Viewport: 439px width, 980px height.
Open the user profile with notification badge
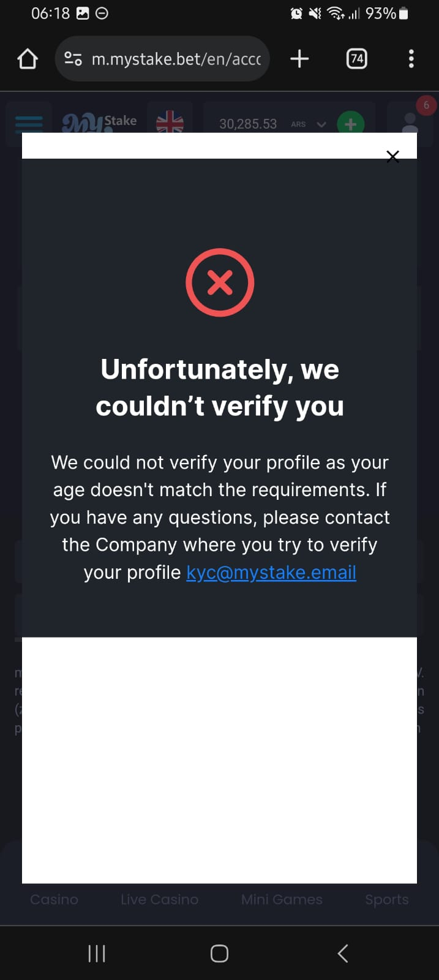click(410, 122)
